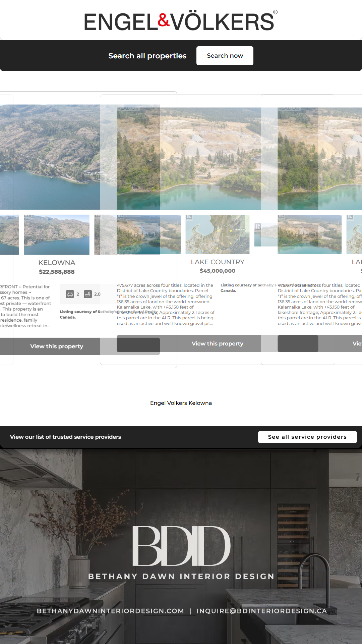
Task: View the Lake Country $45,000,000 property
Action: tap(217, 343)
